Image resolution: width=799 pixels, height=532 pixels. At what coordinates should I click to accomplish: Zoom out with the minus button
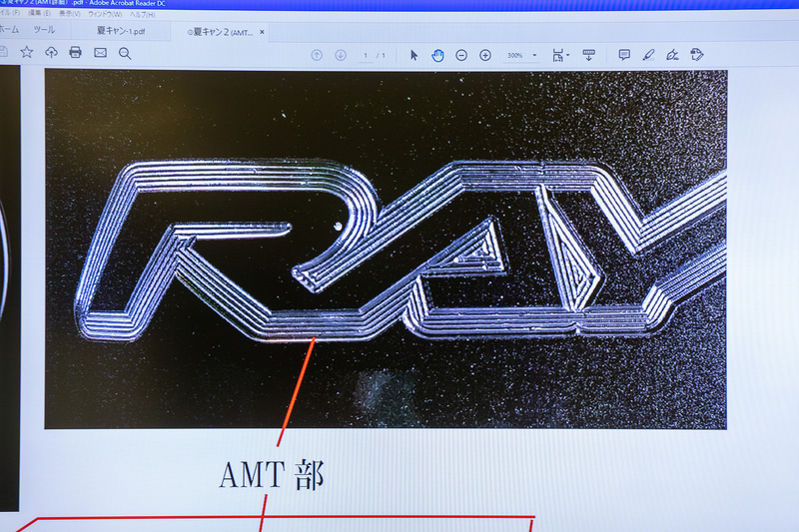click(461, 55)
